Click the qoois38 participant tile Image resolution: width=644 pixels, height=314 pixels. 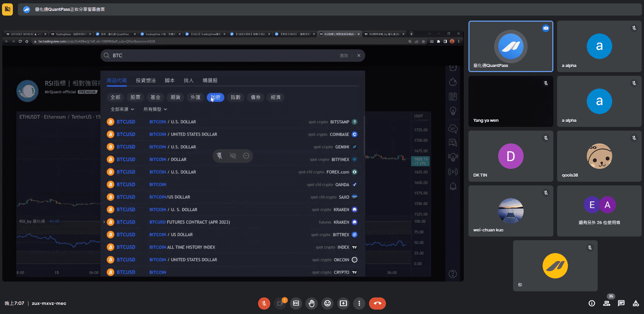599,156
